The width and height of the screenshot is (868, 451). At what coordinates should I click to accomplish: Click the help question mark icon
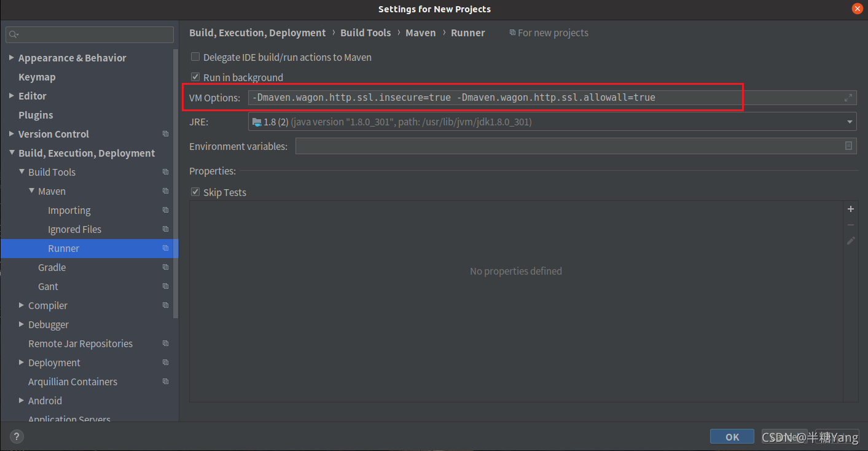[x=17, y=437]
